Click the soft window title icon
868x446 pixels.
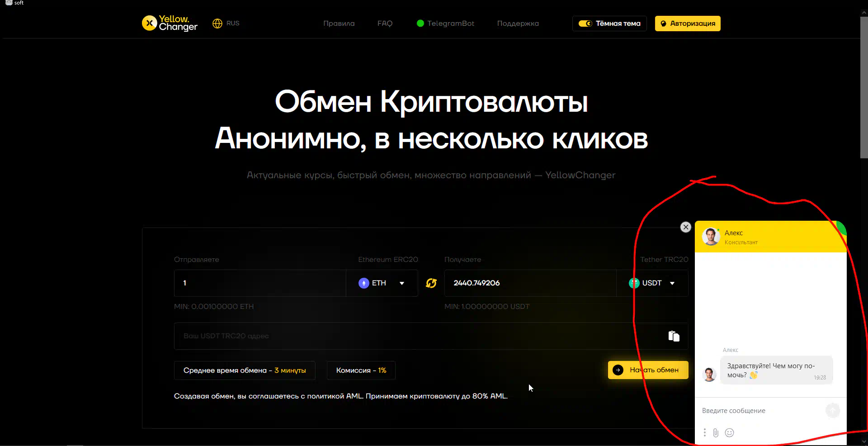[x=9, y=2]
